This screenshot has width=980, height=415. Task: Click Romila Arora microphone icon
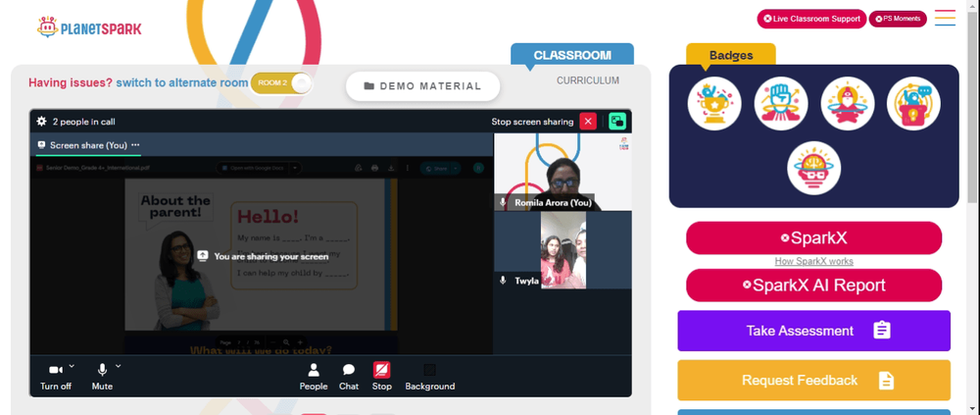click(x=503, y=203)
